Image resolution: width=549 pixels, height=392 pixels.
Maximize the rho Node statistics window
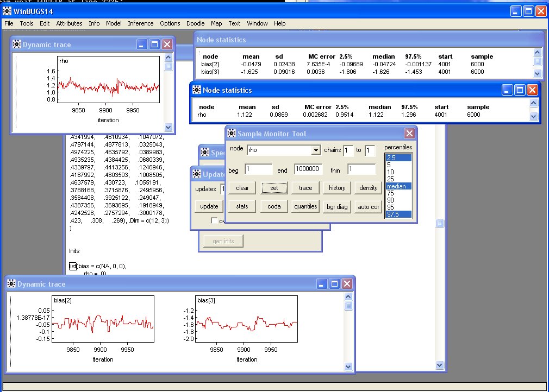[520, 90]
